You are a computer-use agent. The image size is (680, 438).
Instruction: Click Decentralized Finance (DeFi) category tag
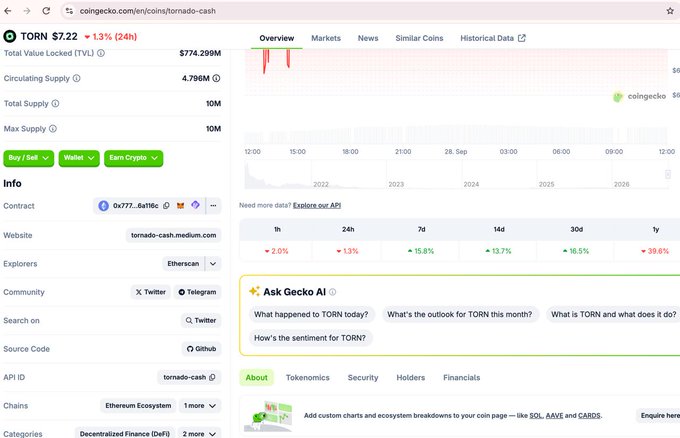pos(124,434)
